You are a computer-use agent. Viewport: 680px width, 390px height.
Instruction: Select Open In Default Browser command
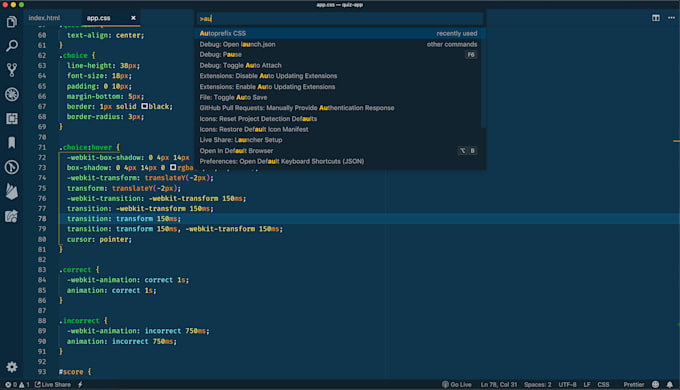click(x=340, y=151)
